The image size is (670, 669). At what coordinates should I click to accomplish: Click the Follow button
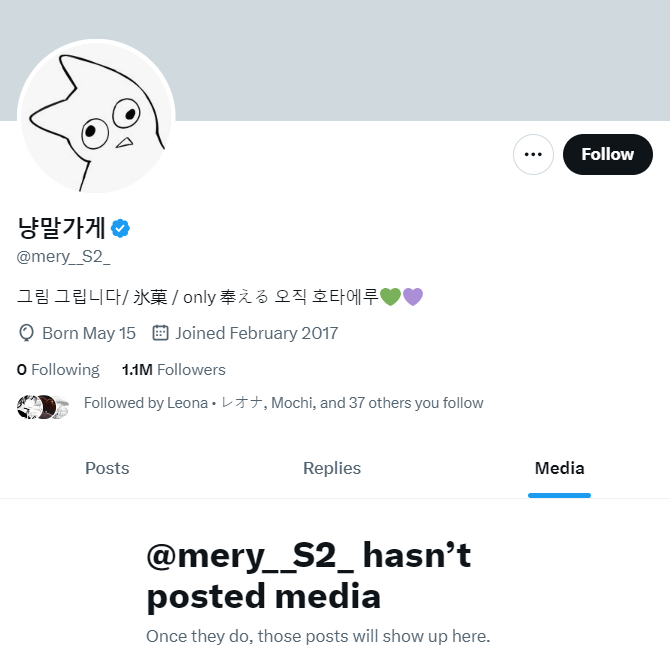607,154
